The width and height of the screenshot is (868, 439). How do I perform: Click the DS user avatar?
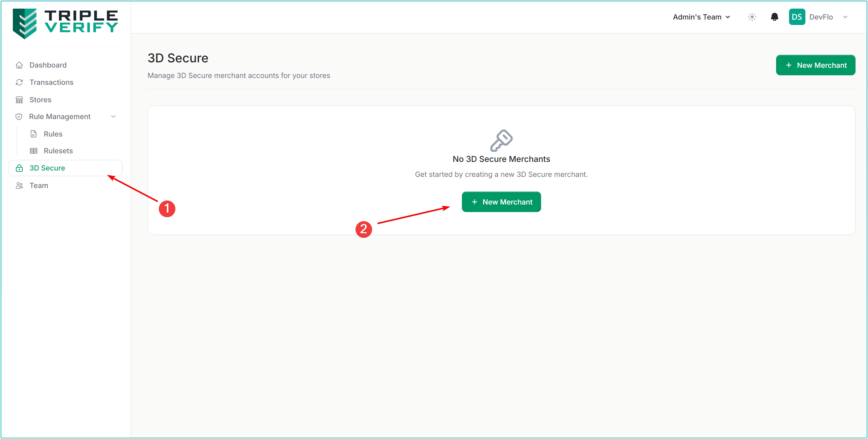pyautogui.click(x=797, y=17)
